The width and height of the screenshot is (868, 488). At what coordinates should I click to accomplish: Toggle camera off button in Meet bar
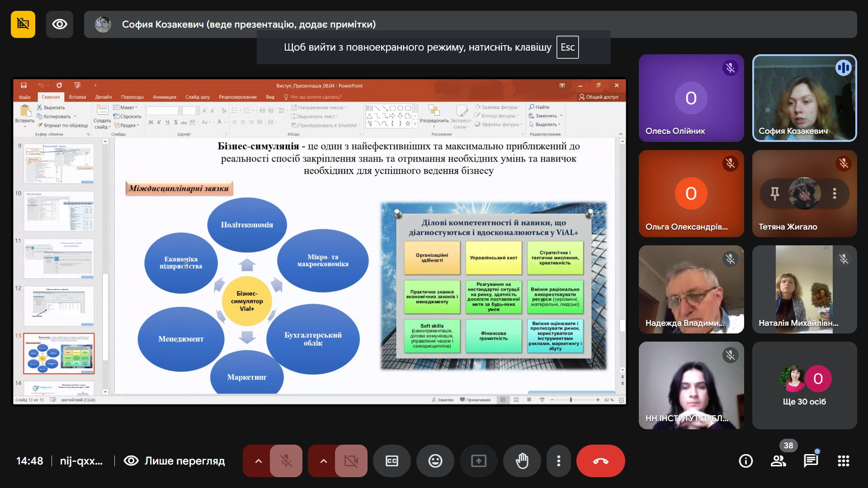tap(351, 461)
